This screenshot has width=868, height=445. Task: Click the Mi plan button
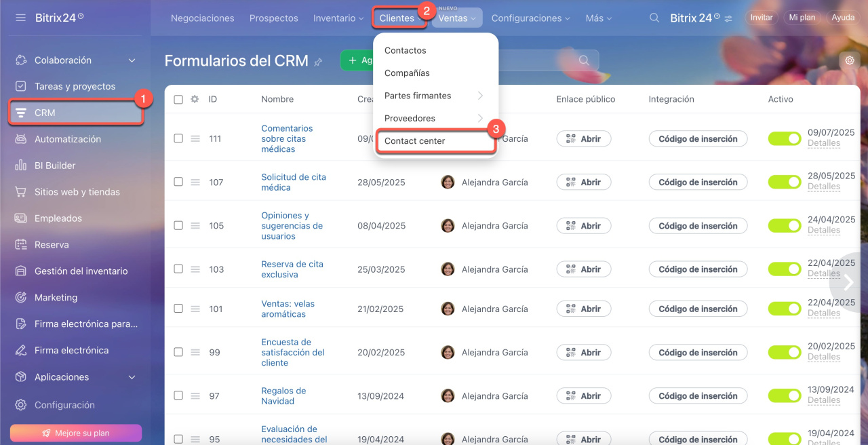click(x=802, y=18)
